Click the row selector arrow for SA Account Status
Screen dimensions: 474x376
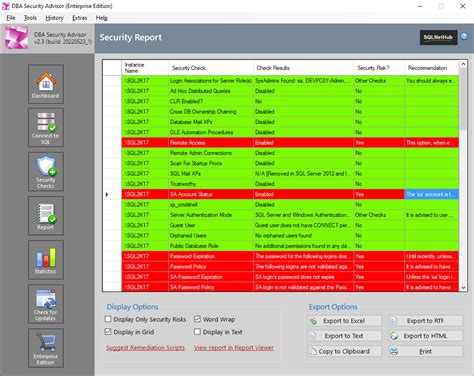107,194
